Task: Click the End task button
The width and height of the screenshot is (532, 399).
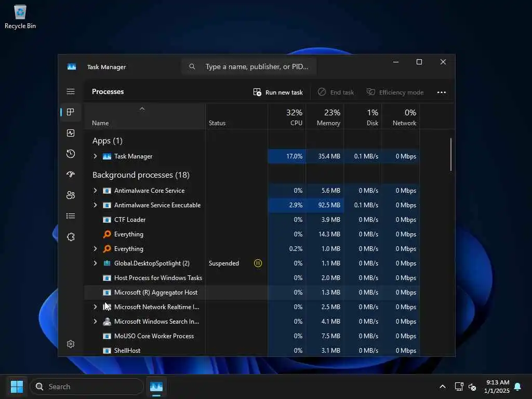Action: (336, 92)
